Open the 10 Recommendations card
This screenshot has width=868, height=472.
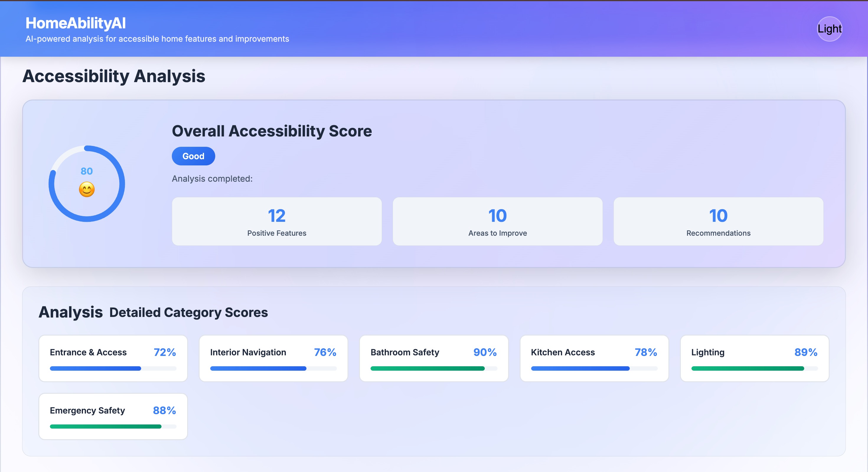(x=718, y=221)
